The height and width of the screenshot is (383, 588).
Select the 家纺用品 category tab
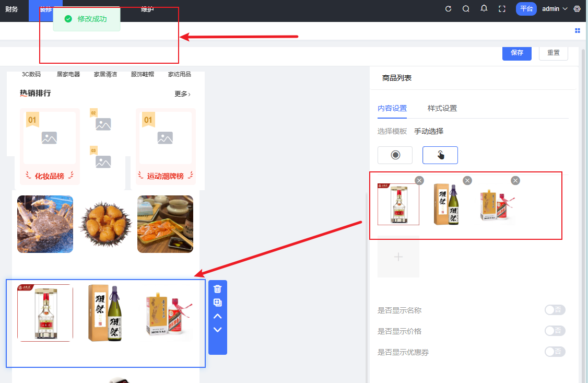[180, 74]
